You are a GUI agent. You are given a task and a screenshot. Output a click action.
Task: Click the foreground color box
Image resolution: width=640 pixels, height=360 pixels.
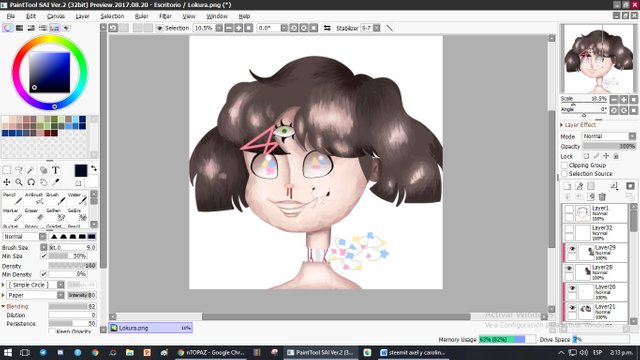pyautogui.click(x=81, y=171)
